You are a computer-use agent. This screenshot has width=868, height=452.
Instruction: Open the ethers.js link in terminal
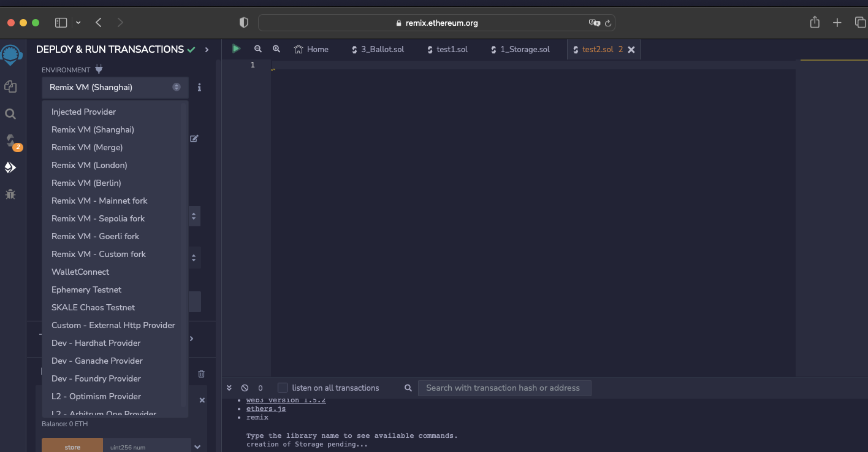click(x=266, y=408)
